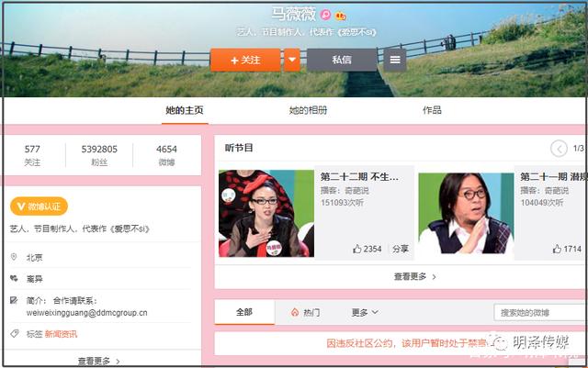This screenshot has height=368, width=588.
Task: Click the 微博认证 verification badge
Action: click(x=39, y=206)
